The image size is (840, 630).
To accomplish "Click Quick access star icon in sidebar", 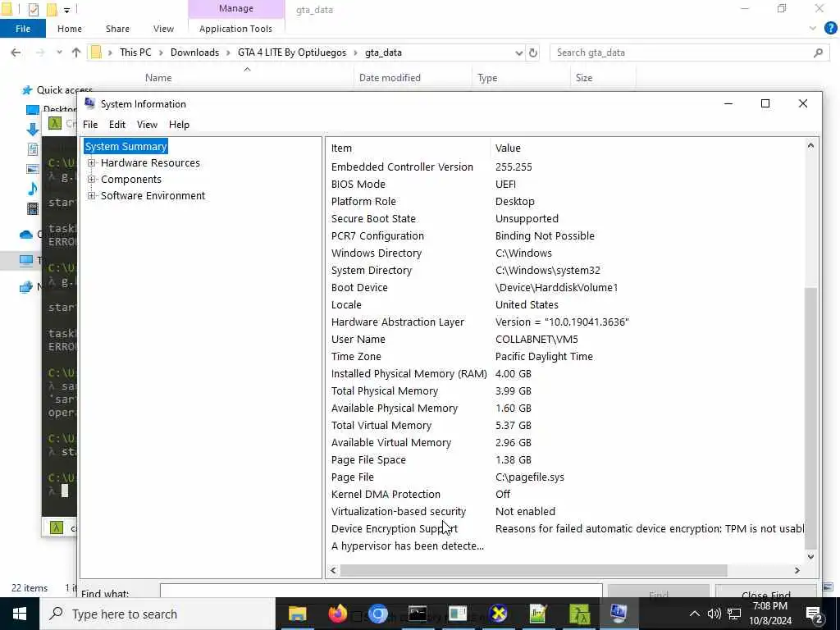I will [27, 90].
